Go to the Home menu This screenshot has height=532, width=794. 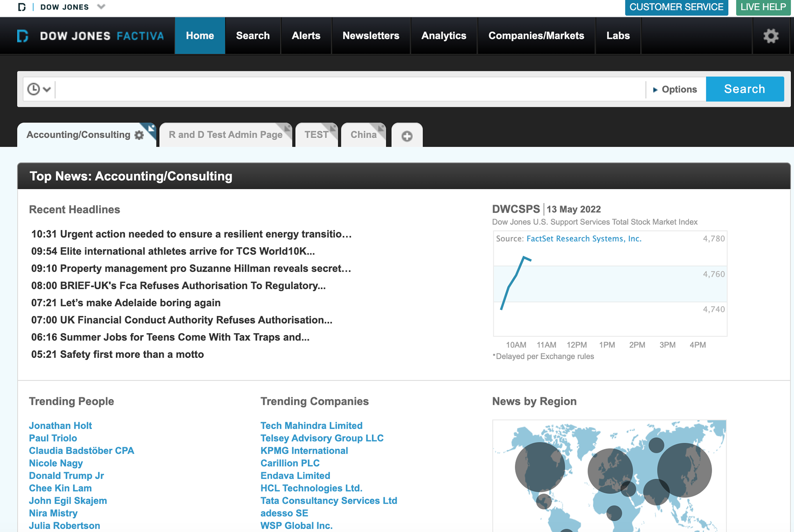pos(200,36)
